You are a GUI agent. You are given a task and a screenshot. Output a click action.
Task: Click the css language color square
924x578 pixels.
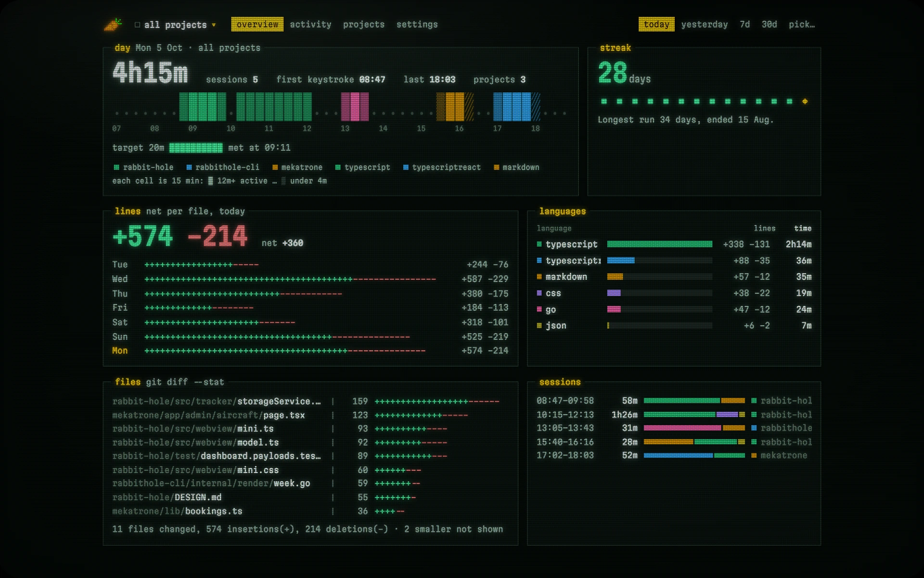[x=539, y=293]
